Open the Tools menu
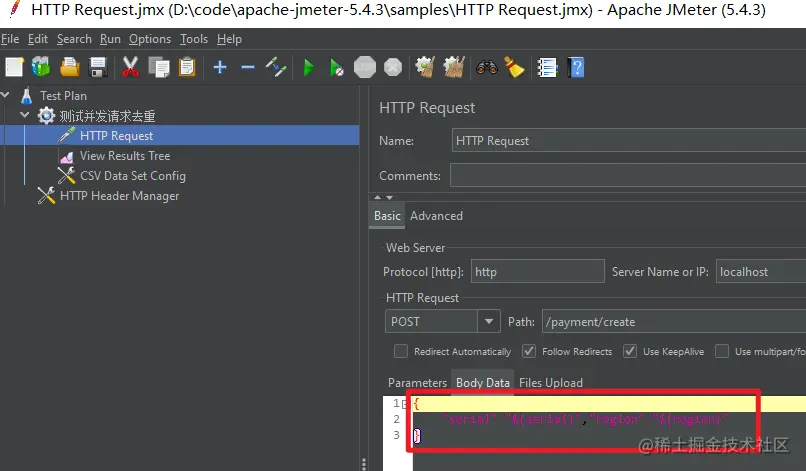This screenshot has height=471, width=806. point(194,39)
